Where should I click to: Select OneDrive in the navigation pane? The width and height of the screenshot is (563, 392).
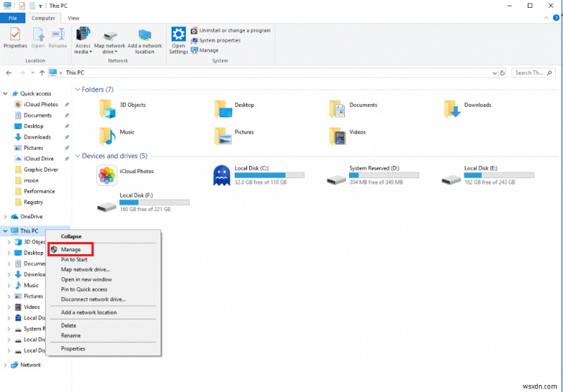point(27,217)
